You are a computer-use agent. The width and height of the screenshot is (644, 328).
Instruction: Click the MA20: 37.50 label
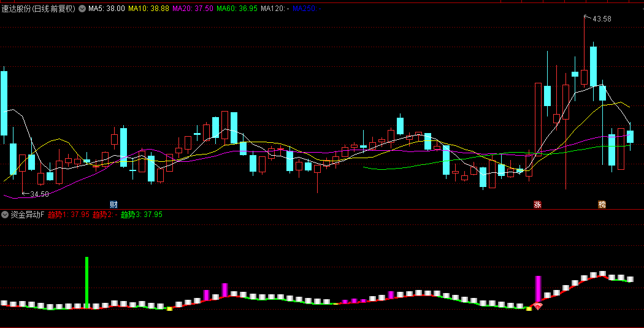193,8
